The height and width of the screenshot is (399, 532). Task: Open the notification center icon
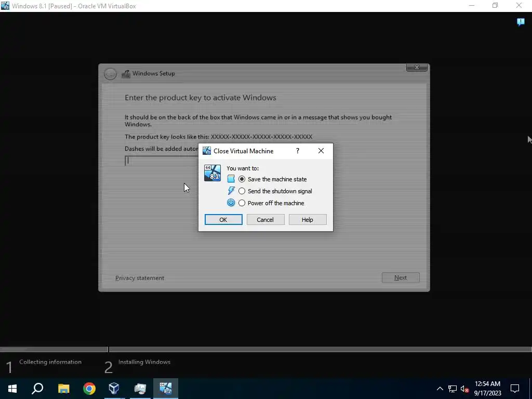515,389
